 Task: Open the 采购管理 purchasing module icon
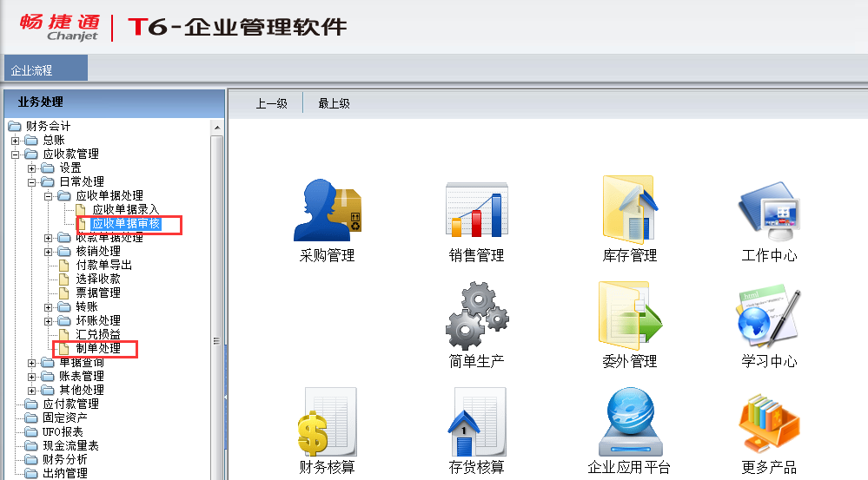click(x=328, y=210)
